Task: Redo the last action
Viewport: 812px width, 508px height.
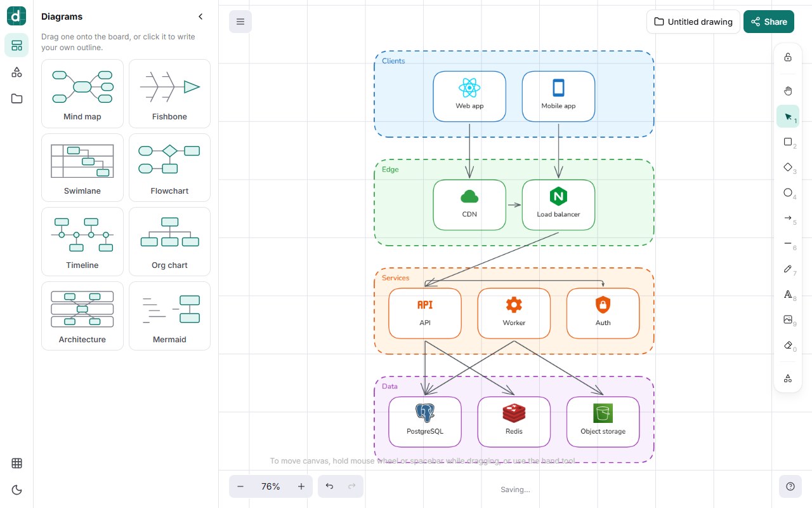Action: (352, 486)
